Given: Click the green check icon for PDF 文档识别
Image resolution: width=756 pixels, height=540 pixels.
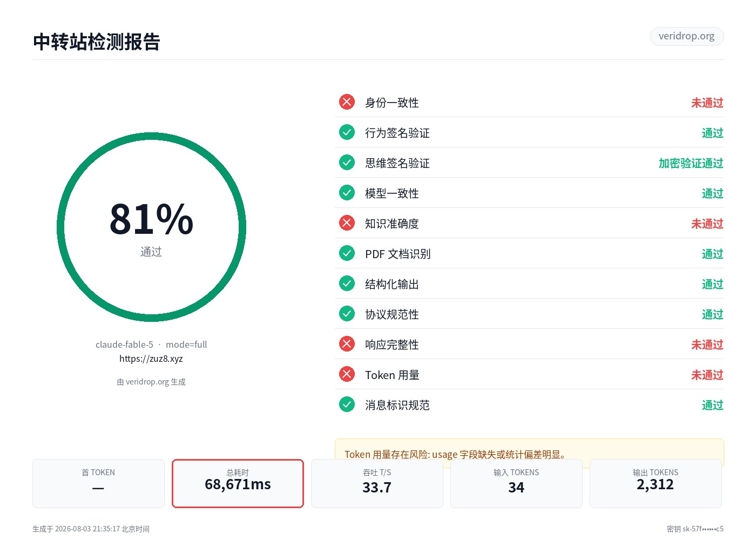Looking at the screenshot, I should [x=347, y=253].
